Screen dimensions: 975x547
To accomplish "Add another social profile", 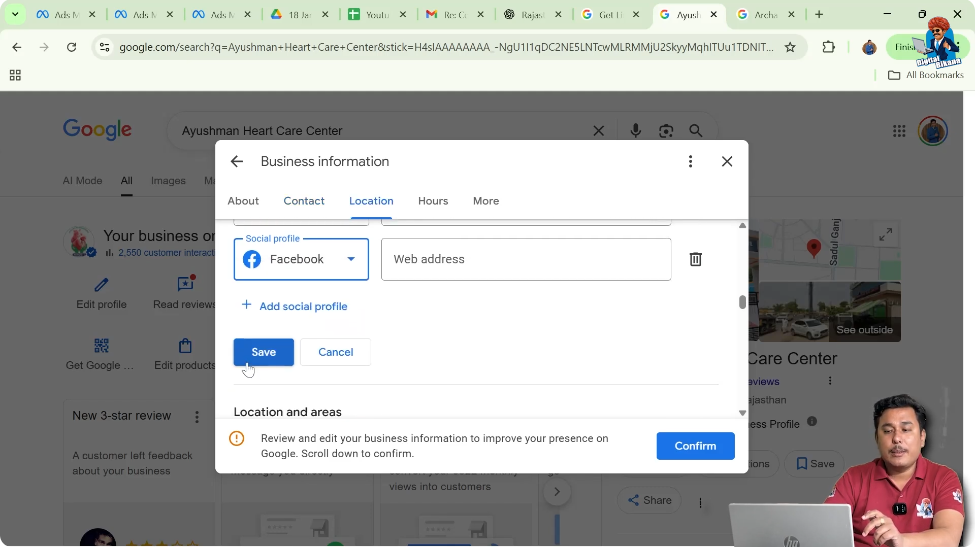I will (x=294, y=306).
